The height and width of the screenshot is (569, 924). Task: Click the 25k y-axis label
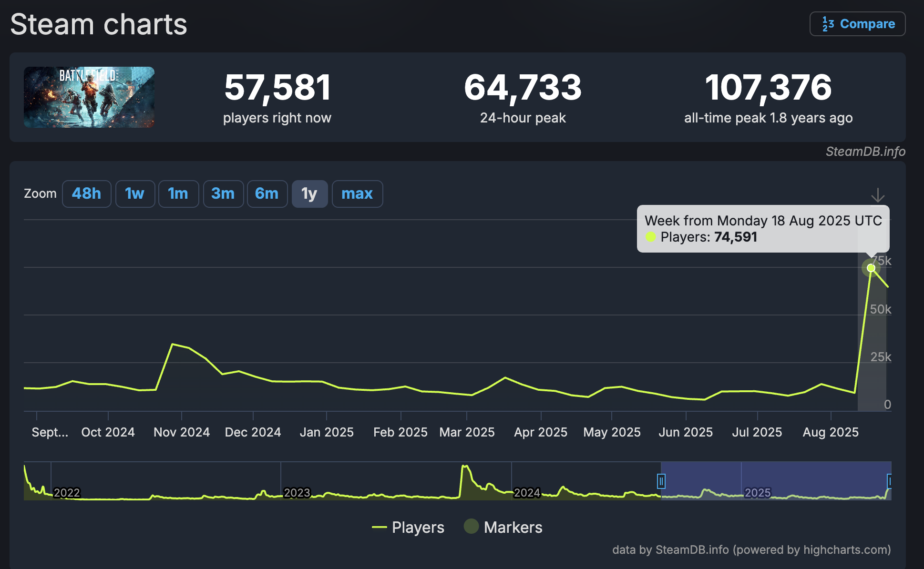tap(880, 356)
